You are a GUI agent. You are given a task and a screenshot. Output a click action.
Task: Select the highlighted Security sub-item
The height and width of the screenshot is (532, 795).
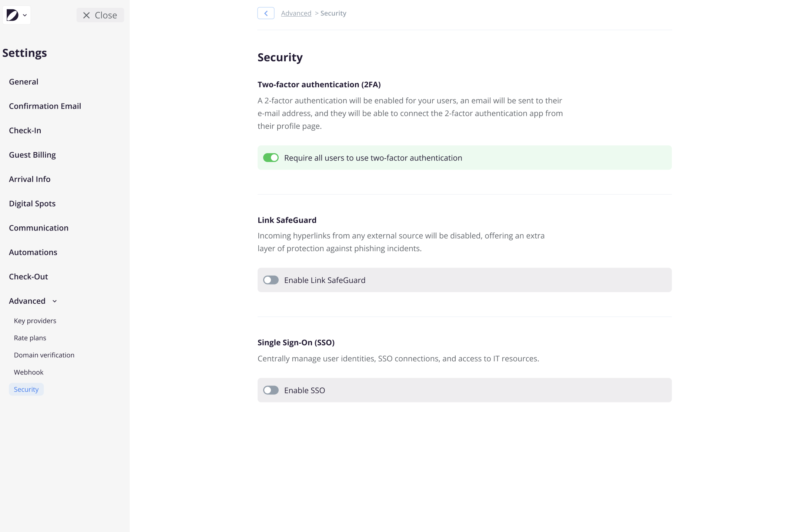click(26, 390)
